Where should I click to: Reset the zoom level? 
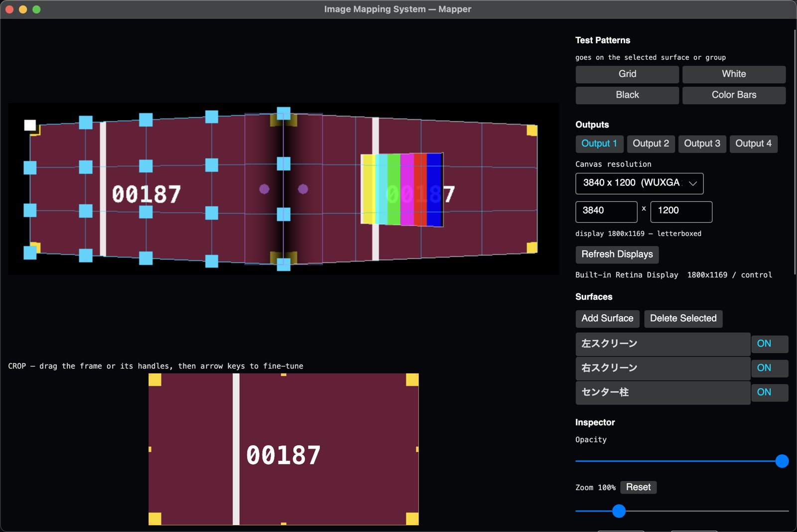[638, 487]
